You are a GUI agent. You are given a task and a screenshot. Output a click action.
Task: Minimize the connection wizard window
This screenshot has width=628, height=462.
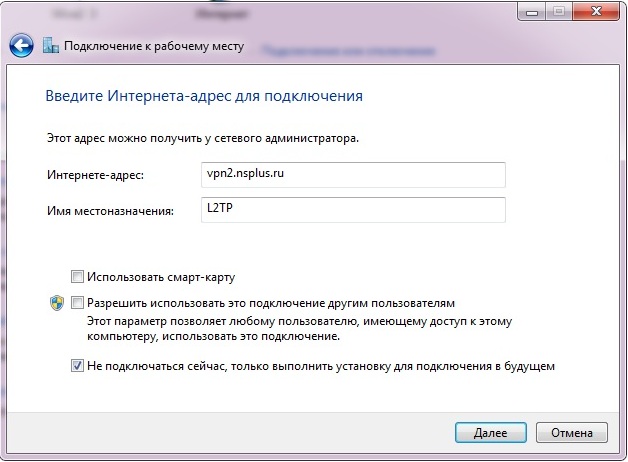pyautogui.click(x=532, y=11)
